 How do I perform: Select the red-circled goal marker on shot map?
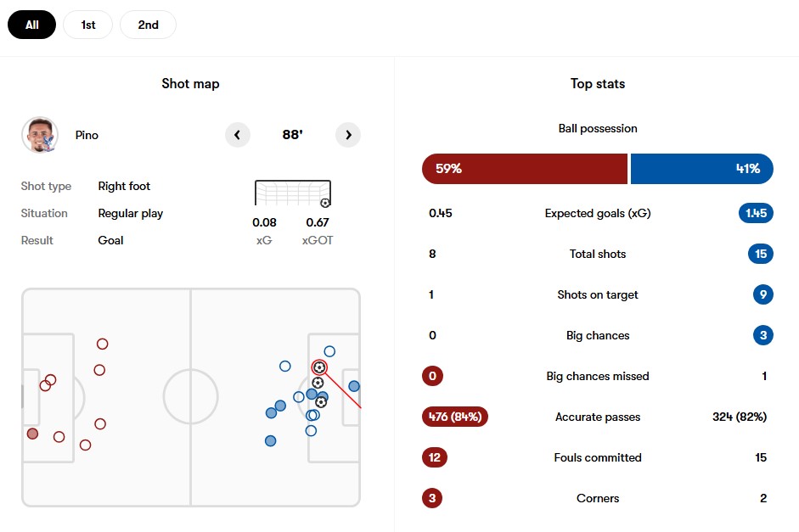click(x=319, y=367)
